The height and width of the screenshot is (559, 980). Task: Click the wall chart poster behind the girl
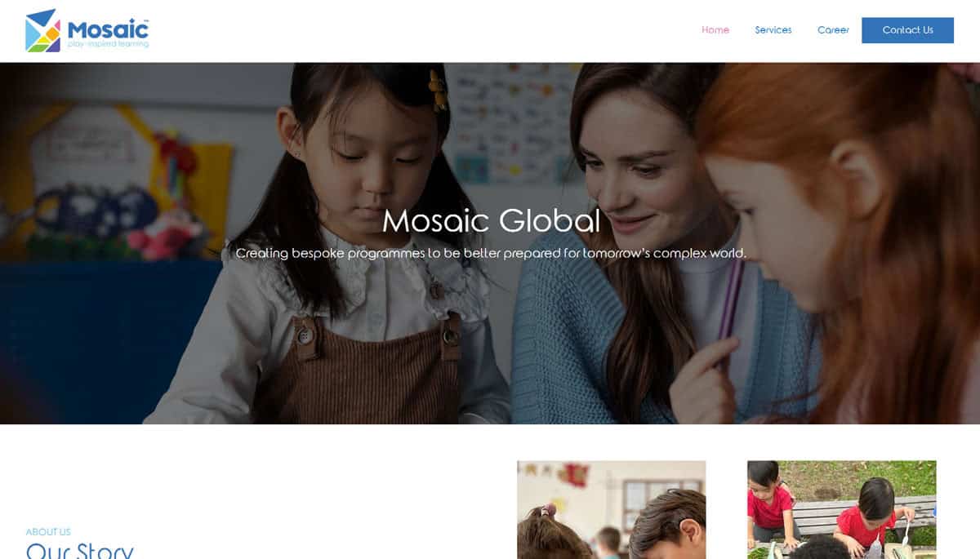pos(511,122)
